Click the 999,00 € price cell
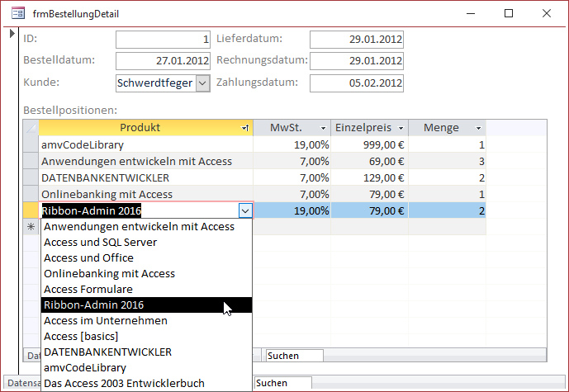The height and width of the screenshot is (392, 569). point(370,144)
